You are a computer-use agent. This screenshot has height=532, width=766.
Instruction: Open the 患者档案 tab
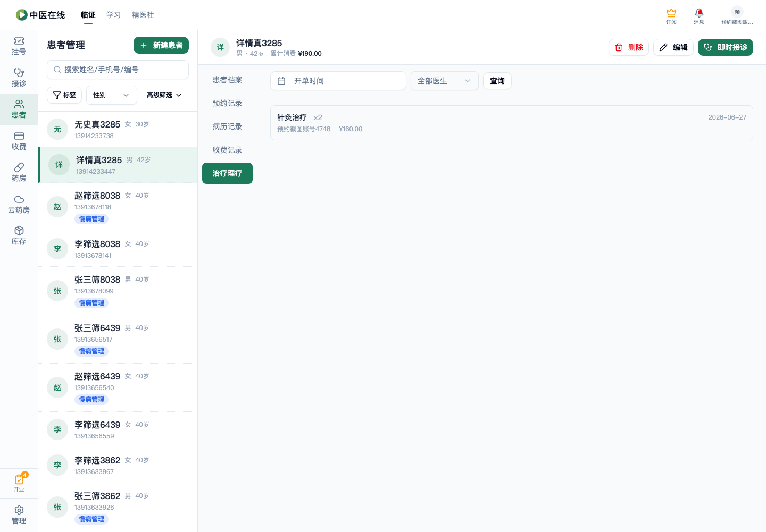coord(227,80)
